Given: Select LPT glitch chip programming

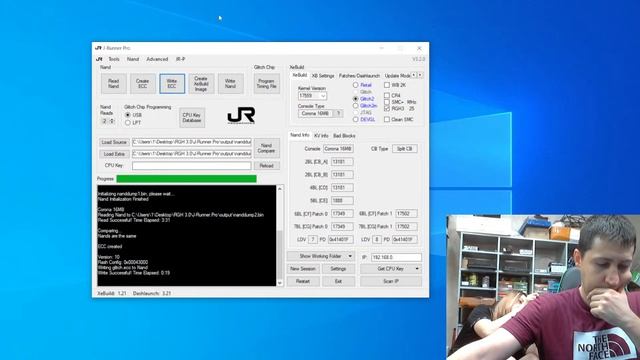Looking at the screenshot, I should 128,122.
